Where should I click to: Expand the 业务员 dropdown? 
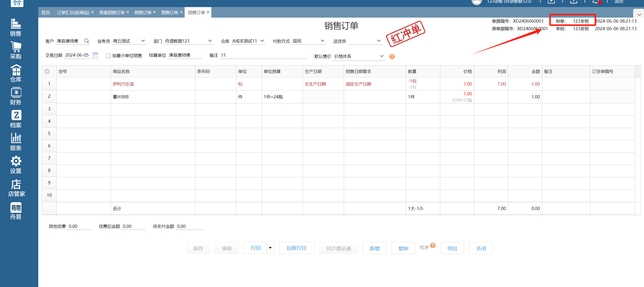pyautogui.click(x=143, y=41)
